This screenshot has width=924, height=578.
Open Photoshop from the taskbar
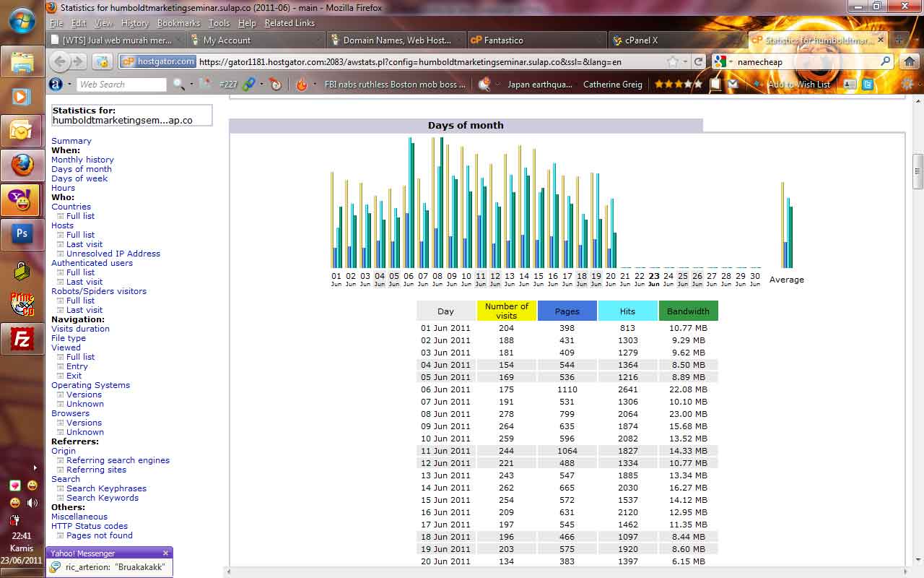pos(22,234)
